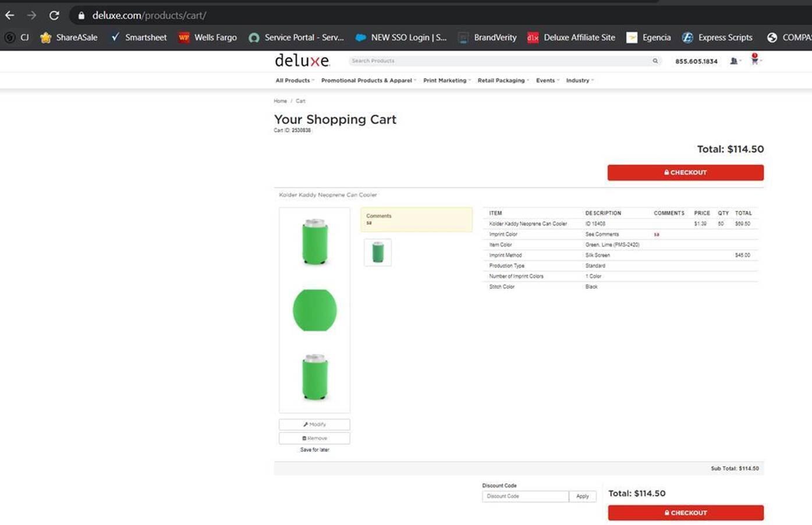The height and width of the screenshot is (525, 812).
Task: Click the search magnifier icon
Action: pos(655,61)
